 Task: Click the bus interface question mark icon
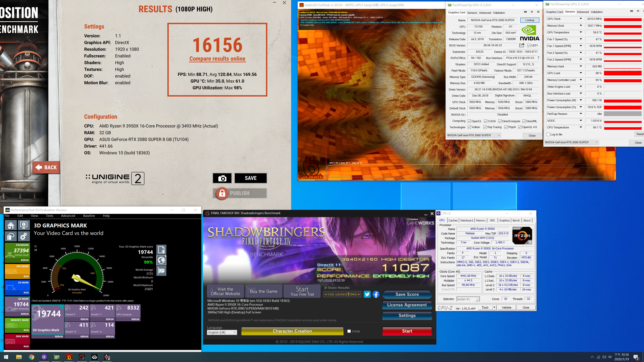click(x=538, y=58)
